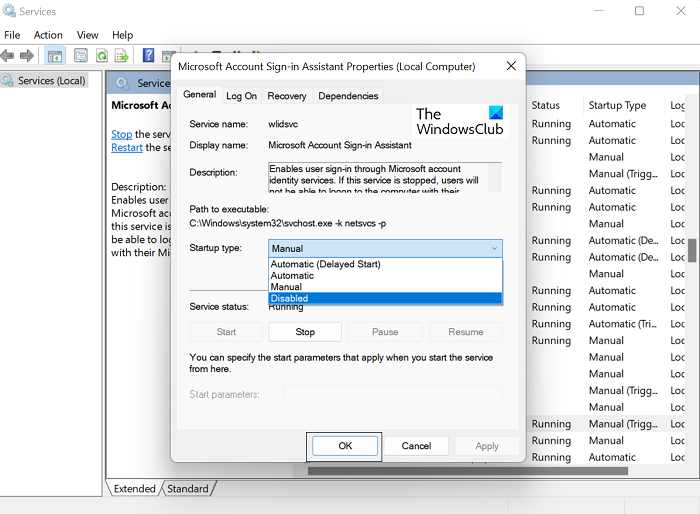Click the Forward arrow toolbar icon
Image resolution: width=700 pixels, height=514 pixels.
click(27, 56)
